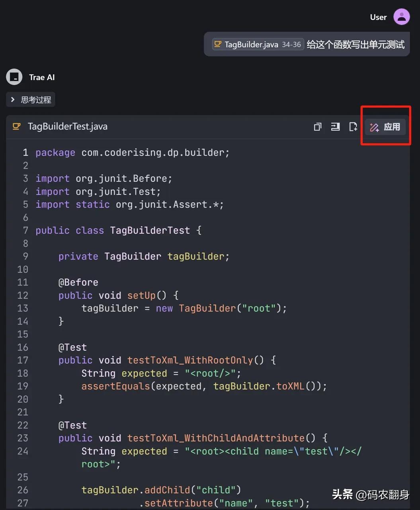The height and width of the screenshot is (510, 420).
Task: Open the TagBuilder.java 34-36 file reference
Action: [258, 44]
